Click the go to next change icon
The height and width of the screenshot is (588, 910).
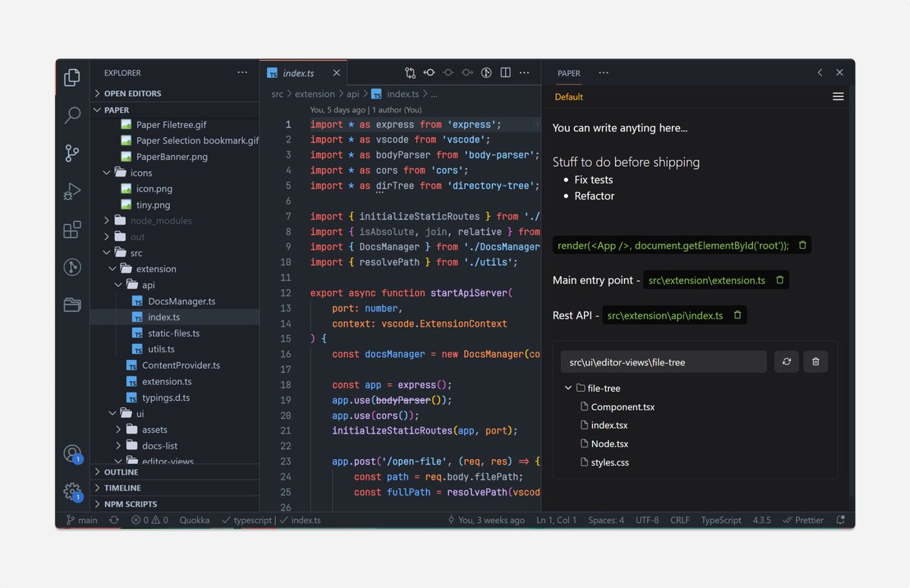pyautogui.click(x=467, y=73)
